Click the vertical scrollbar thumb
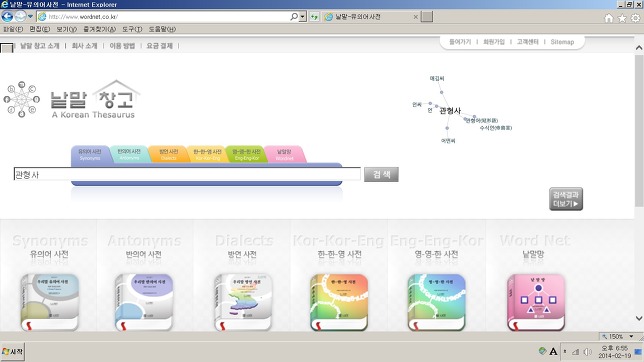644x362 pixels. click(639, 131)
